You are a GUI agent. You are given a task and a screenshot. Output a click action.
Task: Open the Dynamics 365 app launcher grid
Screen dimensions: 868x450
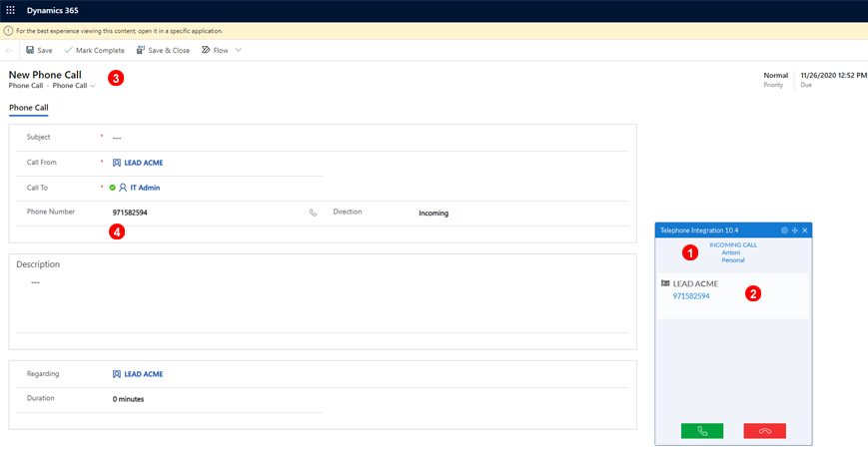coord(11,10)
